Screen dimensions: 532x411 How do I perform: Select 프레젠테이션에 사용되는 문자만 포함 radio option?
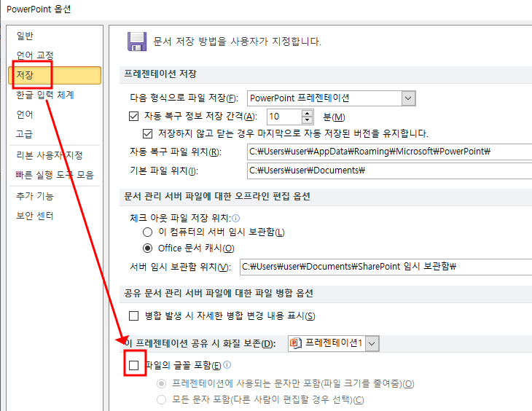[161, 384]
